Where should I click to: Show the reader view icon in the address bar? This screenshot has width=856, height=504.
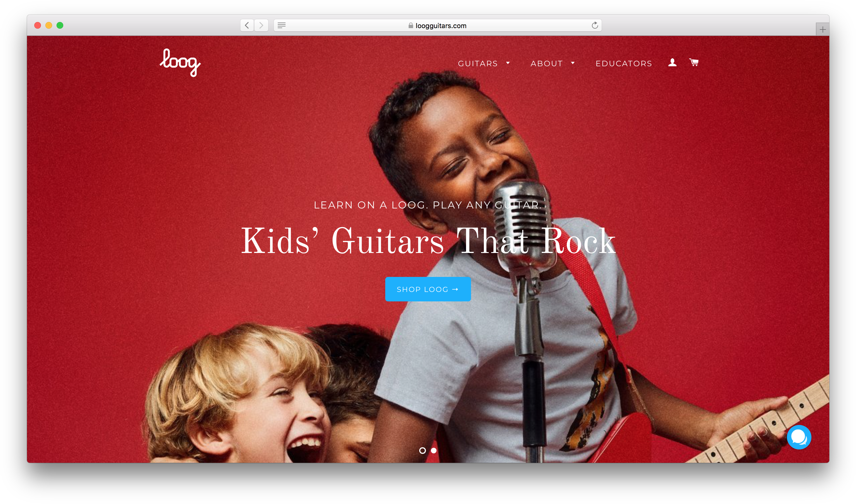[x=282, y=26]
